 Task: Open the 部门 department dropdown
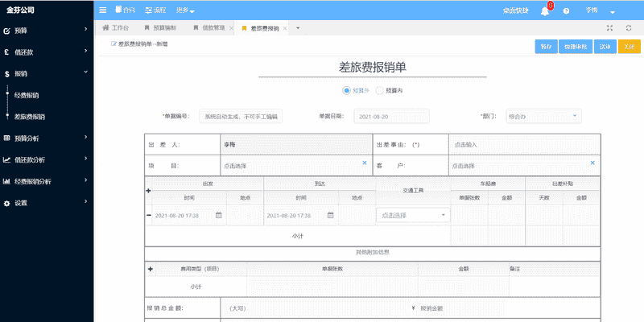[544, 117]
